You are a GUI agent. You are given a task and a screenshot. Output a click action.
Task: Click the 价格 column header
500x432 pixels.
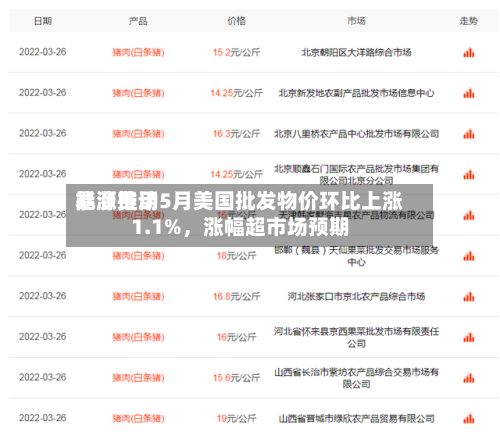click(x=236, y=21)
